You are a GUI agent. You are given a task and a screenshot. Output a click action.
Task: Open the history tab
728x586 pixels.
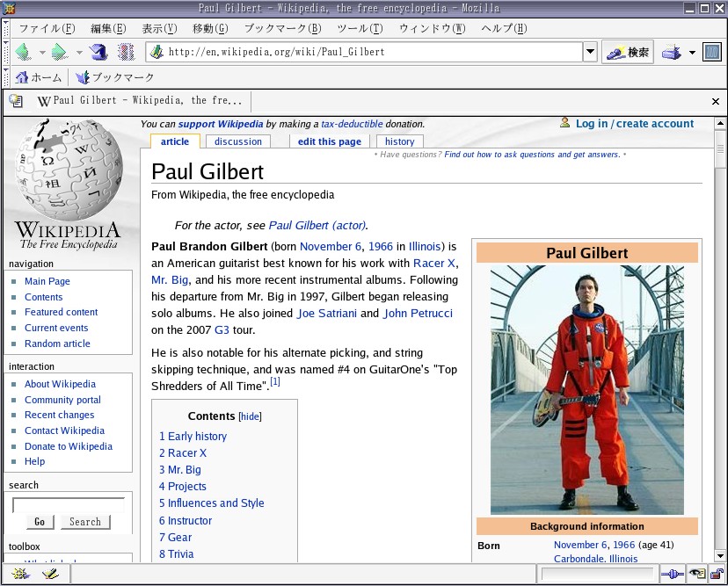399,141
